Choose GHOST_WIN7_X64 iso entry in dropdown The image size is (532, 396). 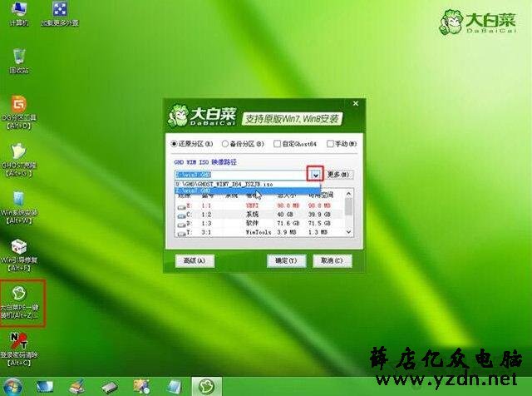248,184
